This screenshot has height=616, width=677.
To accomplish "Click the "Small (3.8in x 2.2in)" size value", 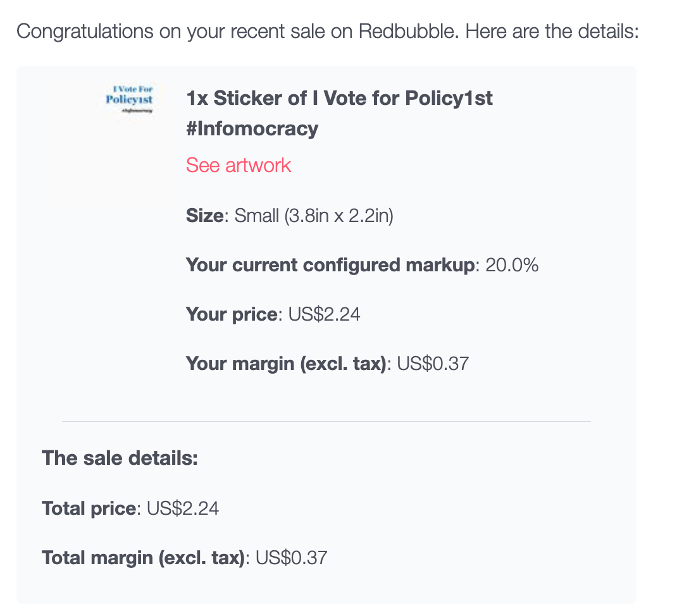I will click(x=314, y=216).
